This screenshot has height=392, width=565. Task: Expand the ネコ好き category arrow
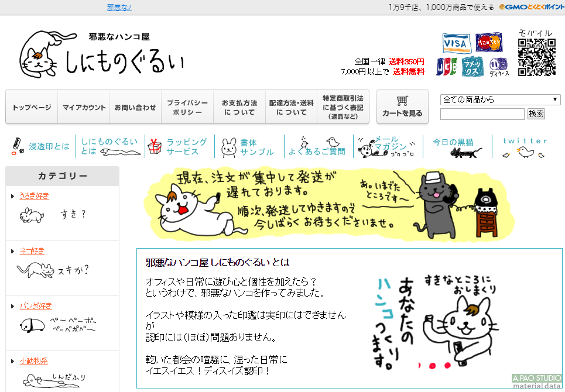point(13,251)
